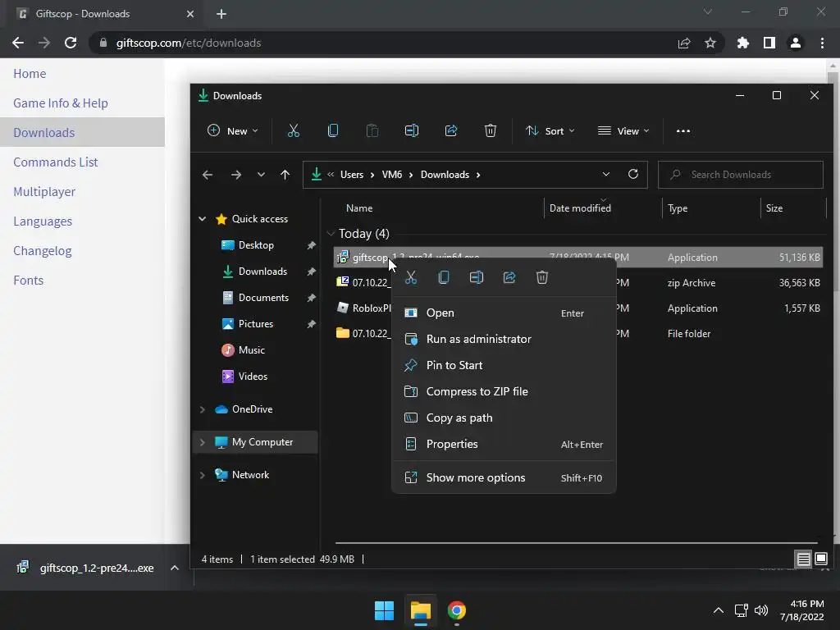Click File Explorer taskbar icon
Viewport: 840px width, 630px height.
pyautogui.click(x=421, y=610)
